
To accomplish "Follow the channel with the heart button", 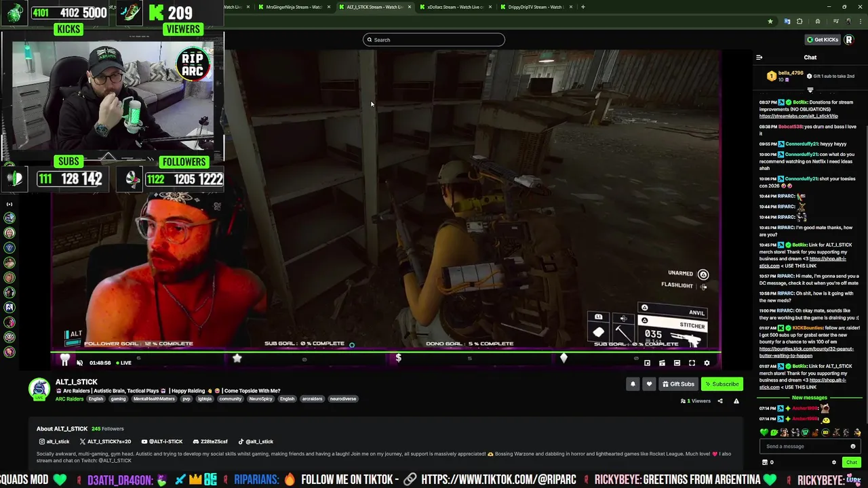I will coord(649,384).
